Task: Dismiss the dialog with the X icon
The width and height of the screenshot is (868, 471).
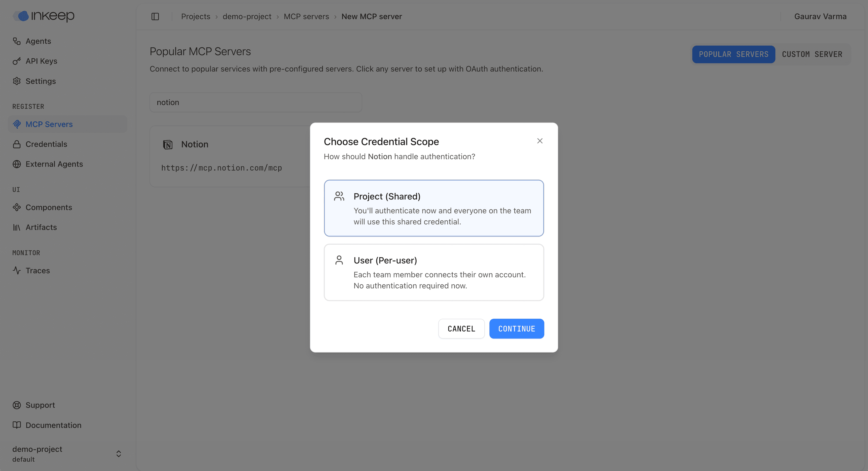Action: pyautogui.click(x=540, y=141)
